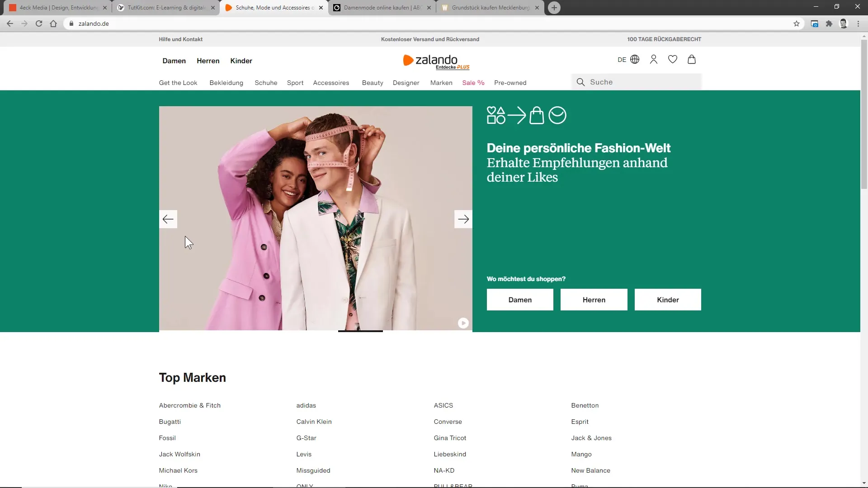Viewport: 868px width, 488px height.
Task: Open the user account icon
Action: (x=654, y=60)
